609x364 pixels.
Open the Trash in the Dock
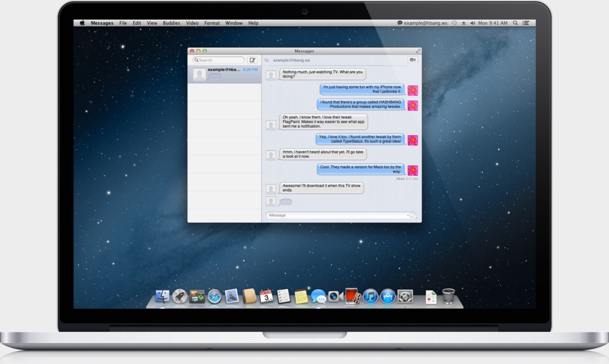point(448,297)
